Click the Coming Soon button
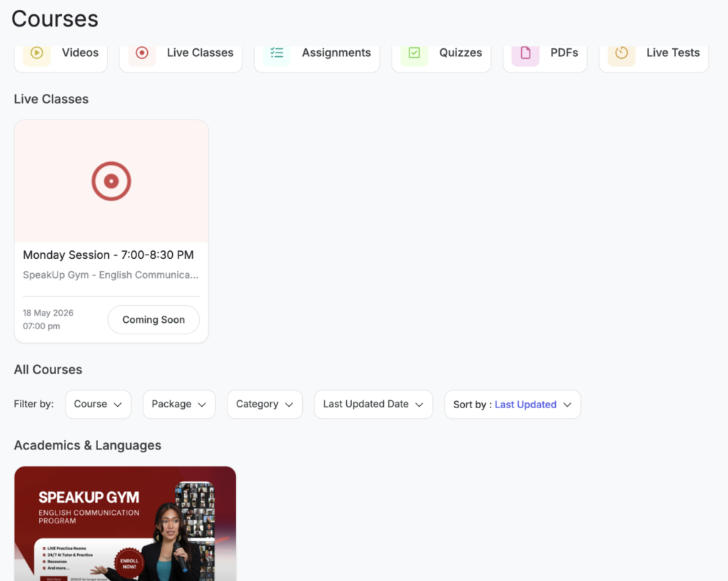Viewport: 728px width, 581px height. point(154,319)
